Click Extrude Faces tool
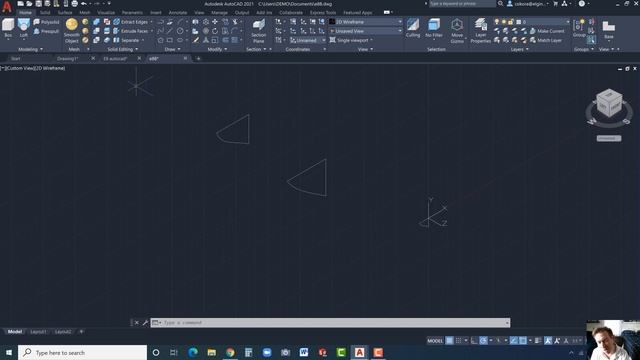 [131, 31]
